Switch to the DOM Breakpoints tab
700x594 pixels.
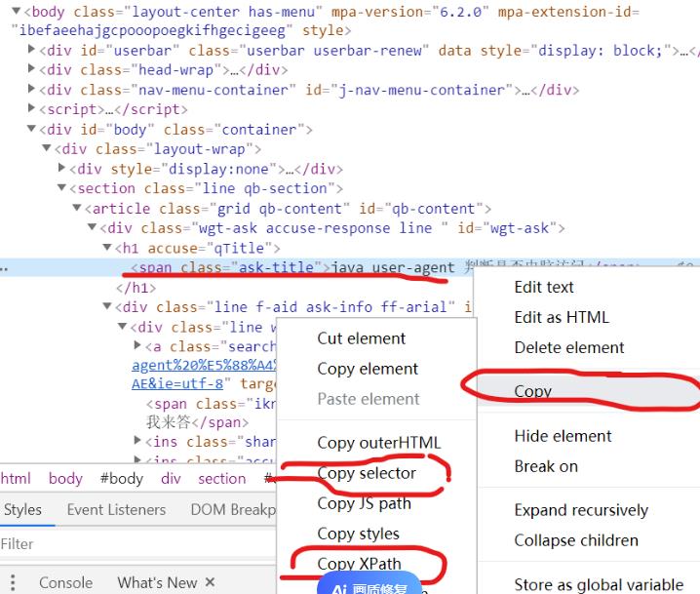[x=233, y=509]
